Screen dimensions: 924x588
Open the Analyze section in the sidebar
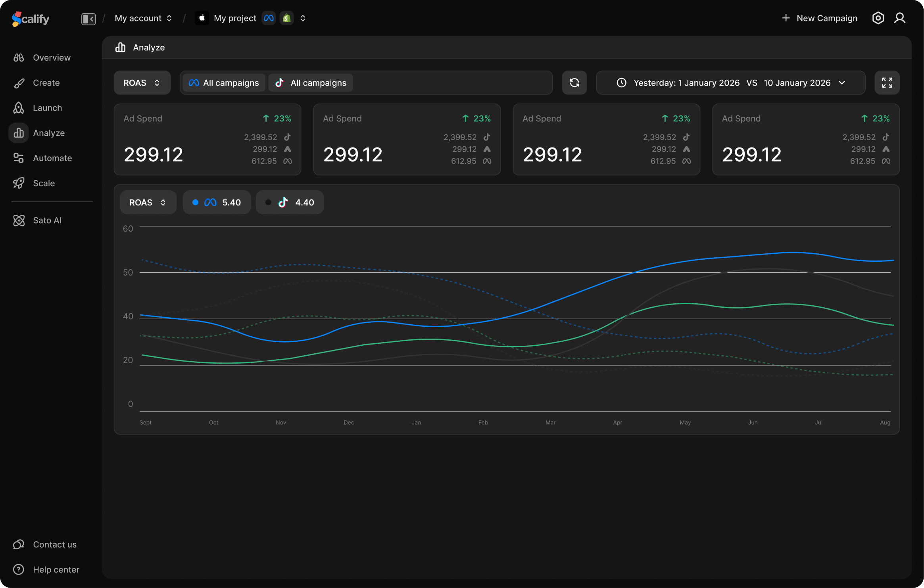[48, 133]
